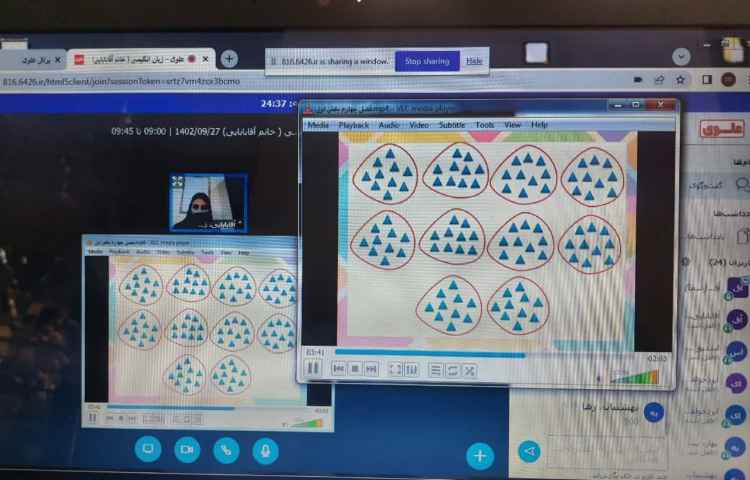The width and height of the screenshot is (750, 480).
Task: Skip to next media in VLC
Action: coord(371,369)
